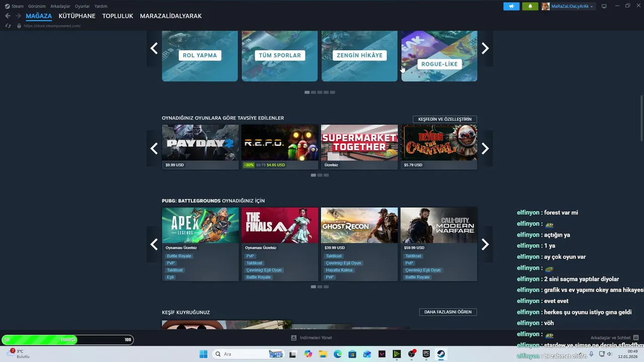Open the MARAZALIDALYARAK profile tab
Viewport: 644px width, 362px height.
pyautogui.click(x=171, y=16)
